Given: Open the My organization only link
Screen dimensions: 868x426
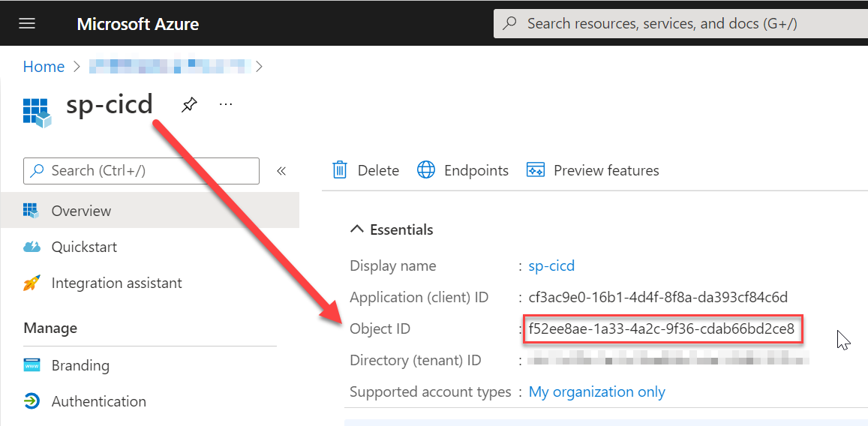Looking at the screenshot, I should [597, 392].
